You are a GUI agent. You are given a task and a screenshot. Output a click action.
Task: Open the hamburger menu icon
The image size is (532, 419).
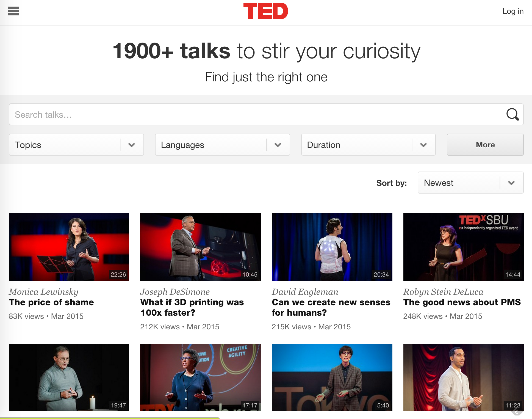[x=14, y=11]
